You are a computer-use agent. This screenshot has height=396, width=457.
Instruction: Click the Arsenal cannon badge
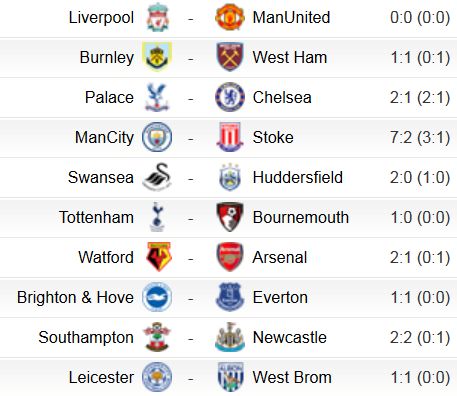coord(230,257)
